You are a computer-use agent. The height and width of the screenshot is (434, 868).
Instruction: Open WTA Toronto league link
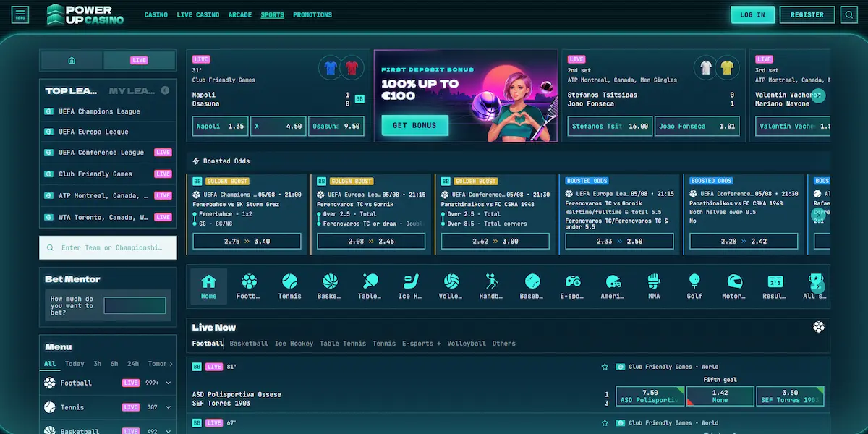coord(109,217)
